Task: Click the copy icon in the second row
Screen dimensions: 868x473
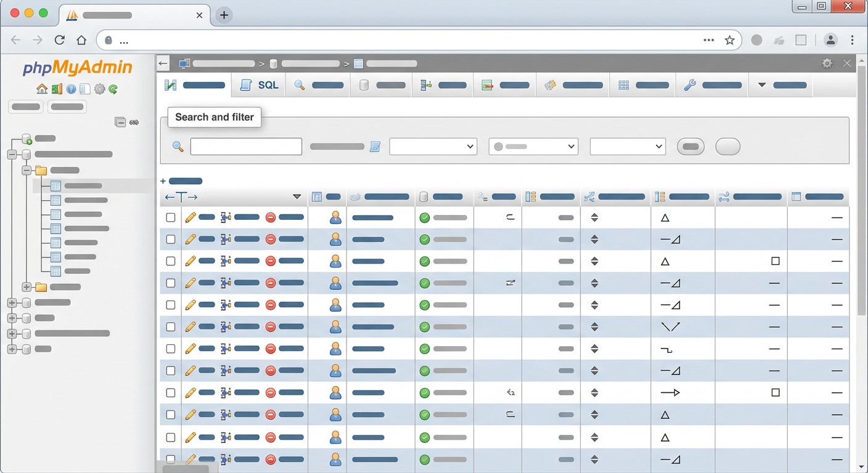Action: coord(226,239)
